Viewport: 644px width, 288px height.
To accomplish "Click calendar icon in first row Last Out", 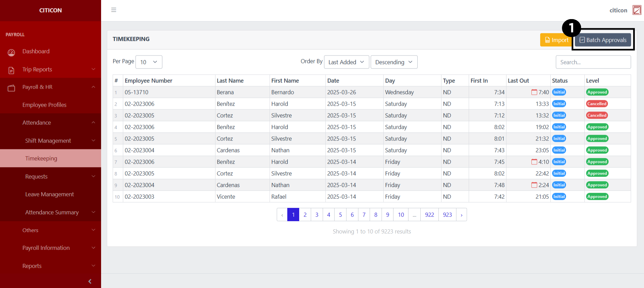I will tap(534, 92).
